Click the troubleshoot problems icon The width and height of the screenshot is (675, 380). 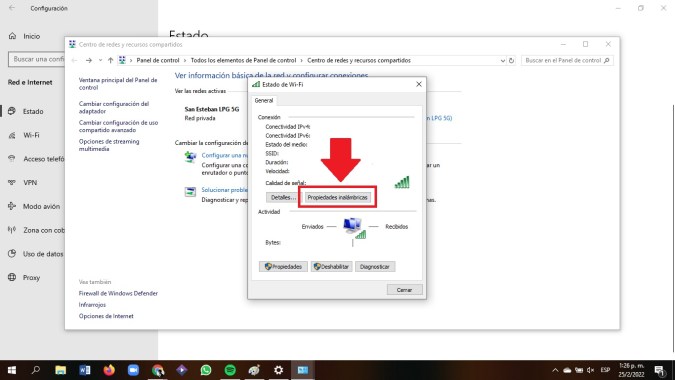coord(190,192)
